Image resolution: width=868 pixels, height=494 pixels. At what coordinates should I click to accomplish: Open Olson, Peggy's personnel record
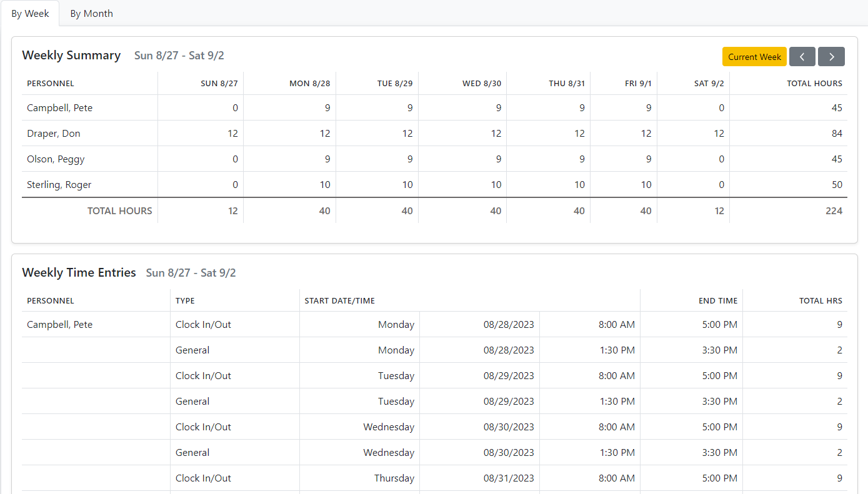[56, 159]
